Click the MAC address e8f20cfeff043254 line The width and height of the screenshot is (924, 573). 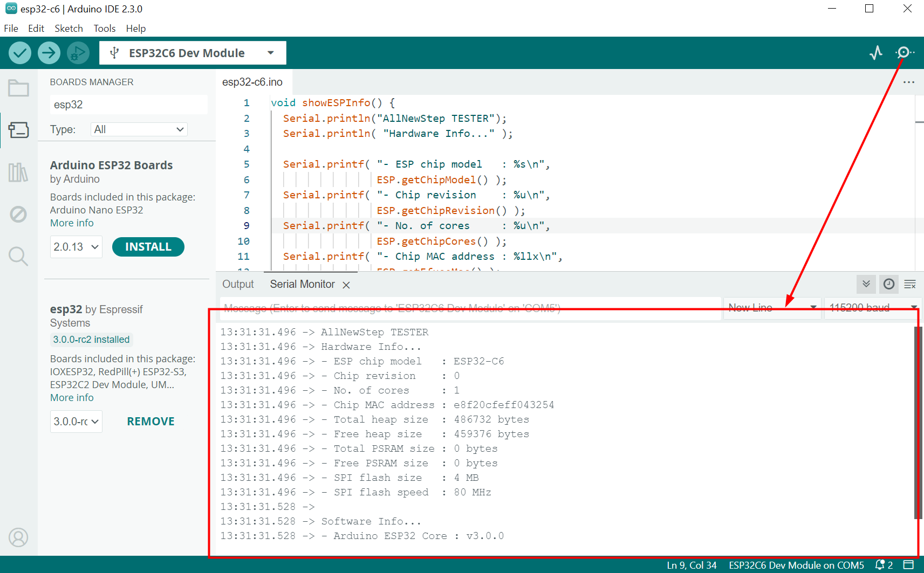pos(387,405)
